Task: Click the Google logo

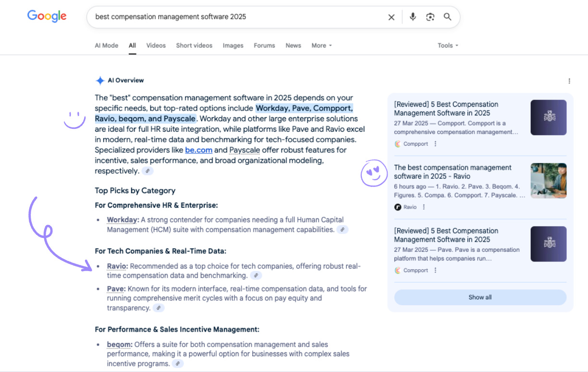Action: (x=47, y=16)
